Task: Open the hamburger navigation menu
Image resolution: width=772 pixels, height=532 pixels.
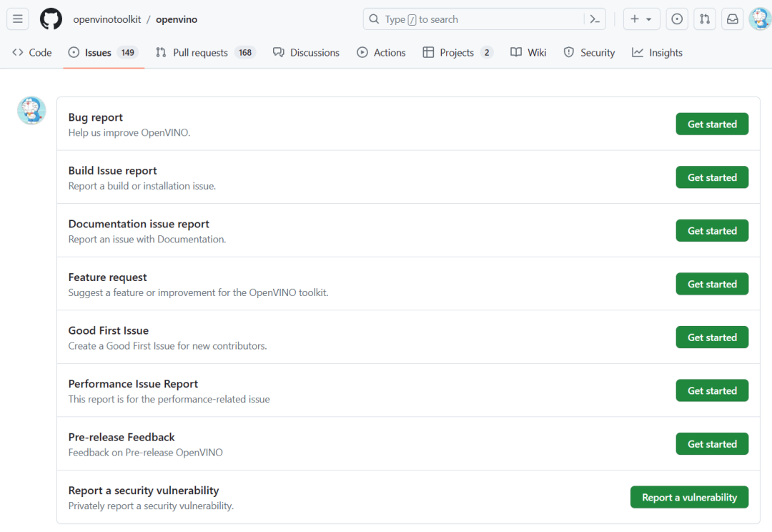Action: coord(18,19)
